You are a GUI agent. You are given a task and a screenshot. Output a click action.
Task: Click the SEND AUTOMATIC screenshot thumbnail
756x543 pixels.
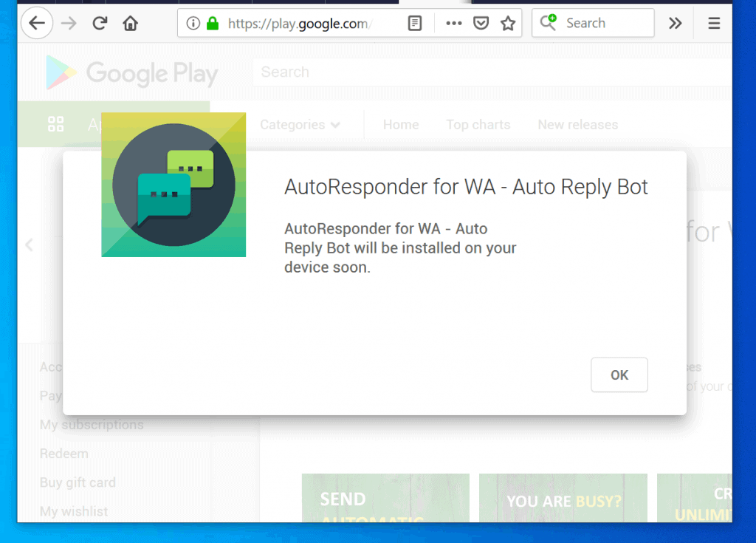pos(385,498)
